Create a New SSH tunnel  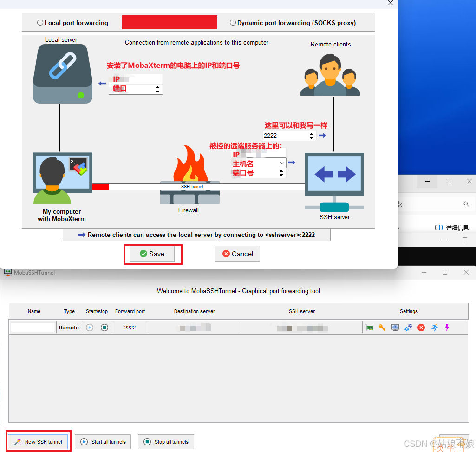[x=38, y=442]
